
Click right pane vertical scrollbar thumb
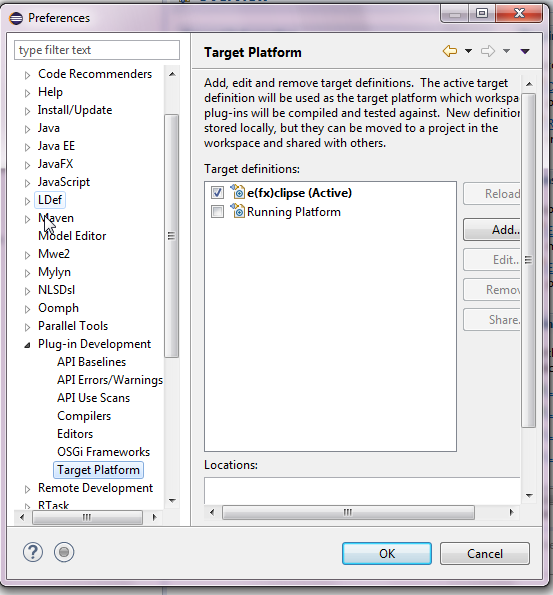528,260
